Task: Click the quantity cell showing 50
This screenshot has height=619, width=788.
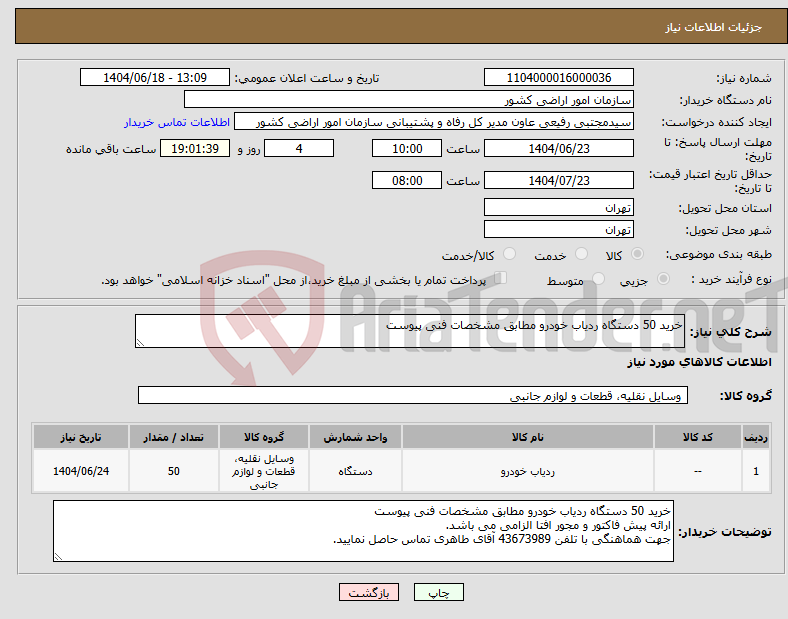Action: (173, 471)
